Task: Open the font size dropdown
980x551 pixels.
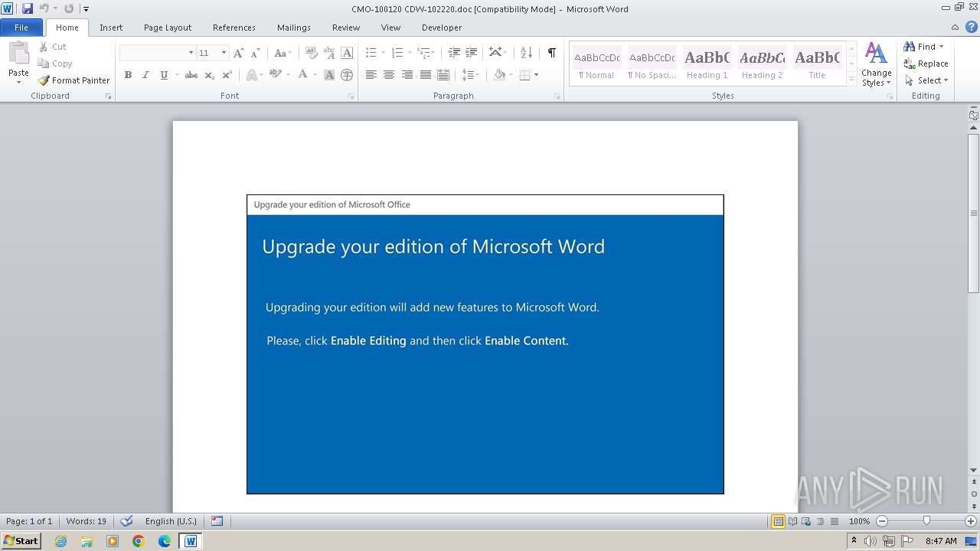Action: pos(224,53)
